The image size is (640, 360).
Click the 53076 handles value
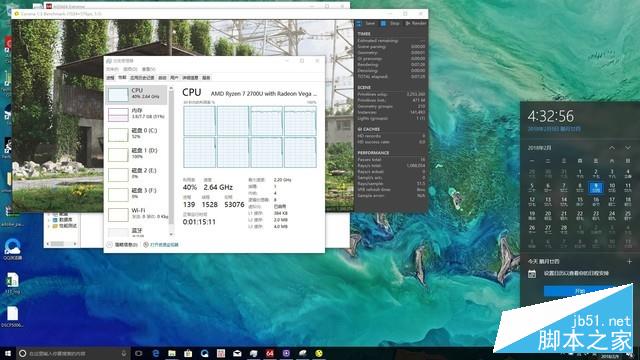[x=234, y=204]
